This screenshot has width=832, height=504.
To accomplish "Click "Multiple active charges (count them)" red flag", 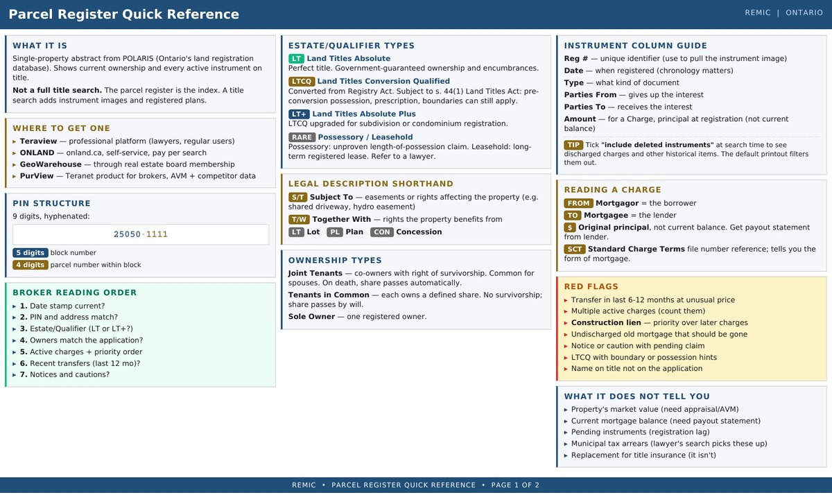I will 638,311.
